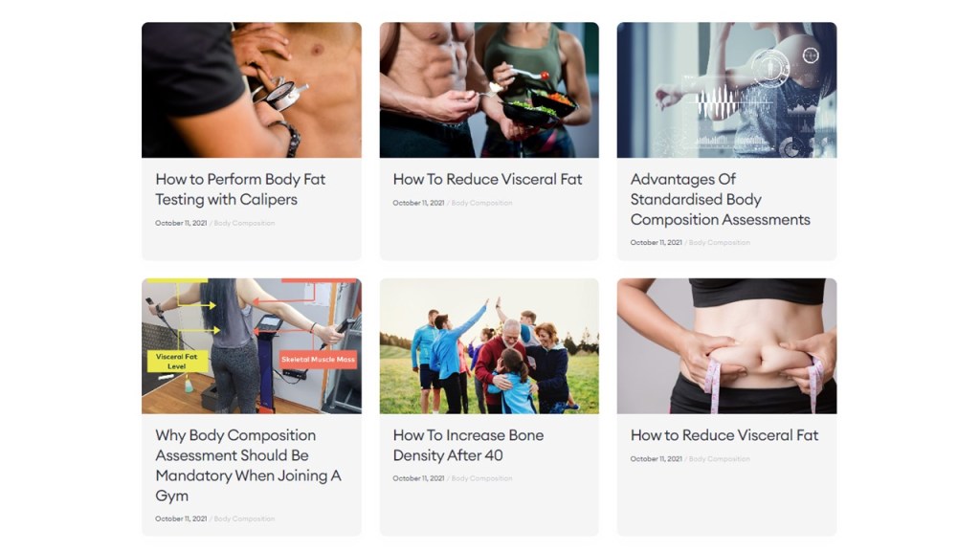Open Reduce Visceral Fat title under salad photo

coord(487,179)
